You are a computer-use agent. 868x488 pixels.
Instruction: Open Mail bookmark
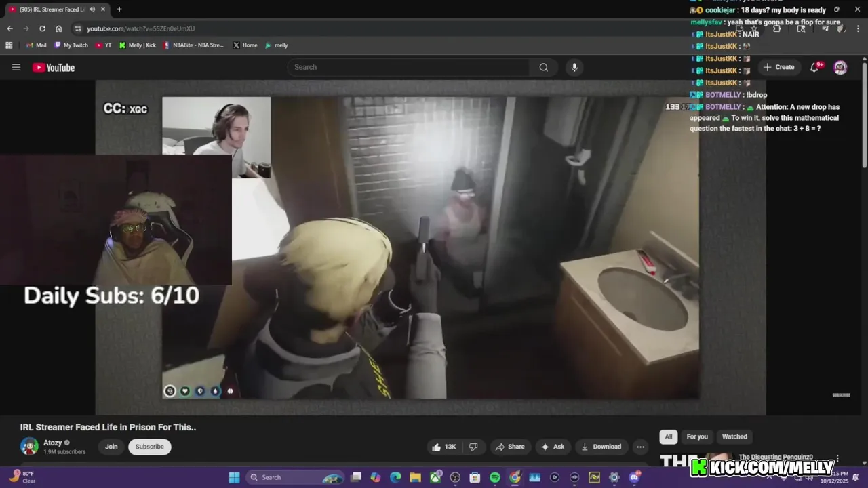click(x=36, y=45)
